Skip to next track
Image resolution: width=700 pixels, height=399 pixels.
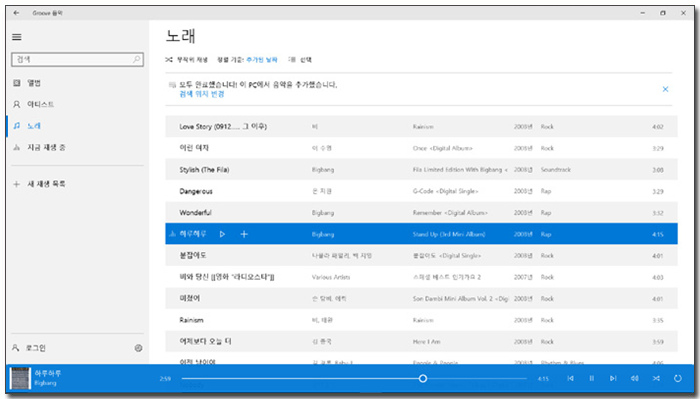point(613,378)
